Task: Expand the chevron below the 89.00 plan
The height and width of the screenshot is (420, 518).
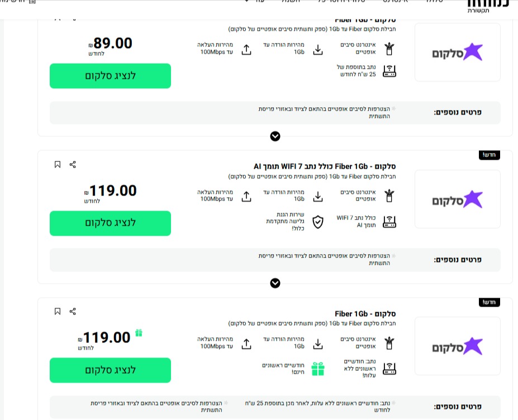Action: click(x=275, y=136)
